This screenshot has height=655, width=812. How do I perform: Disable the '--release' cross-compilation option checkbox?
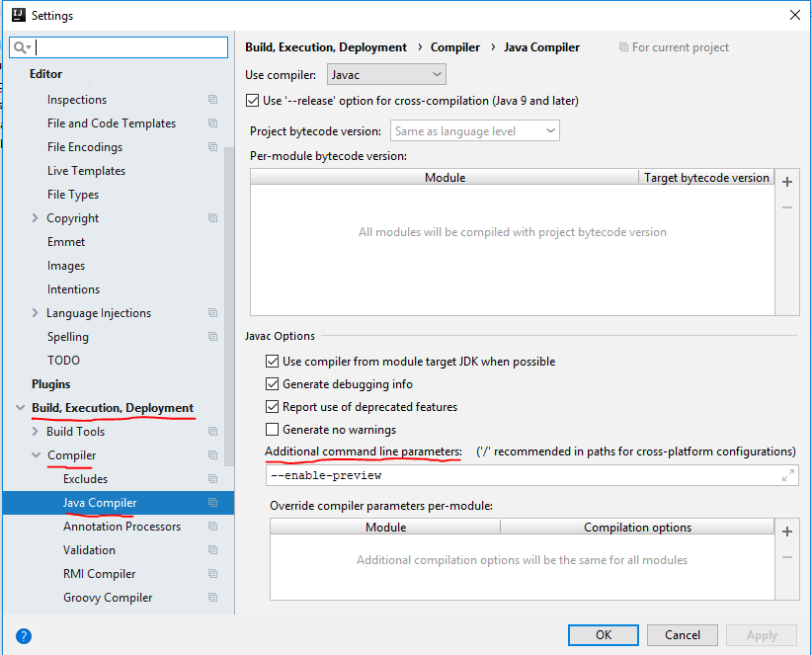tap(252, 101)
